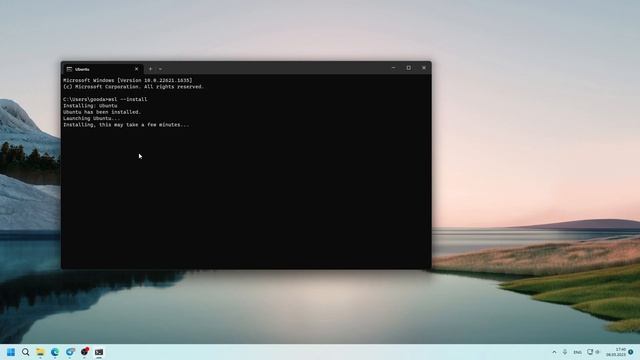Launch File Explorer from the taskbar
The image size is (640, 360).
click(40, 352)
